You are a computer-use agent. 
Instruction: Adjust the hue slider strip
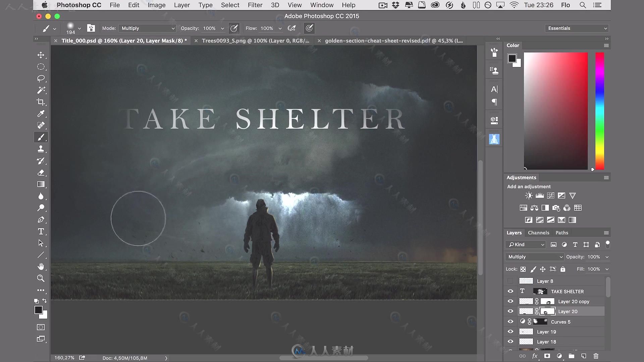pyautogui.click(x=600, y=111)
